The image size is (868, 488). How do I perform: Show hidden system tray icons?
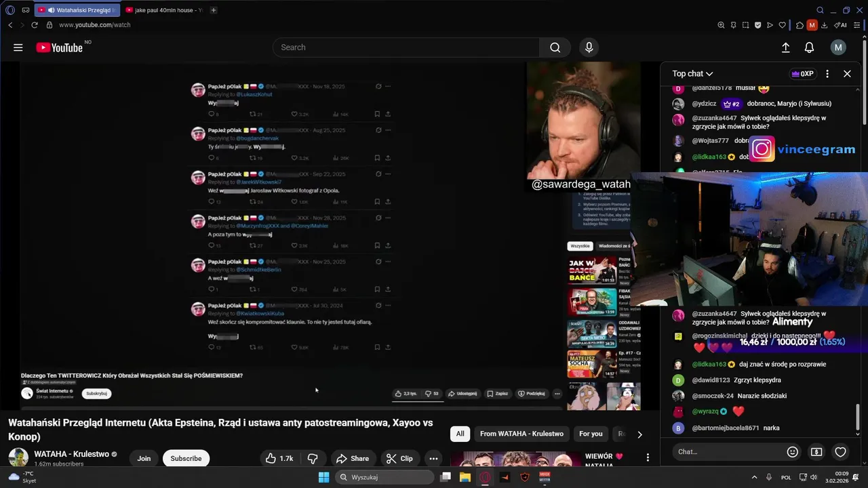(754, 477)
